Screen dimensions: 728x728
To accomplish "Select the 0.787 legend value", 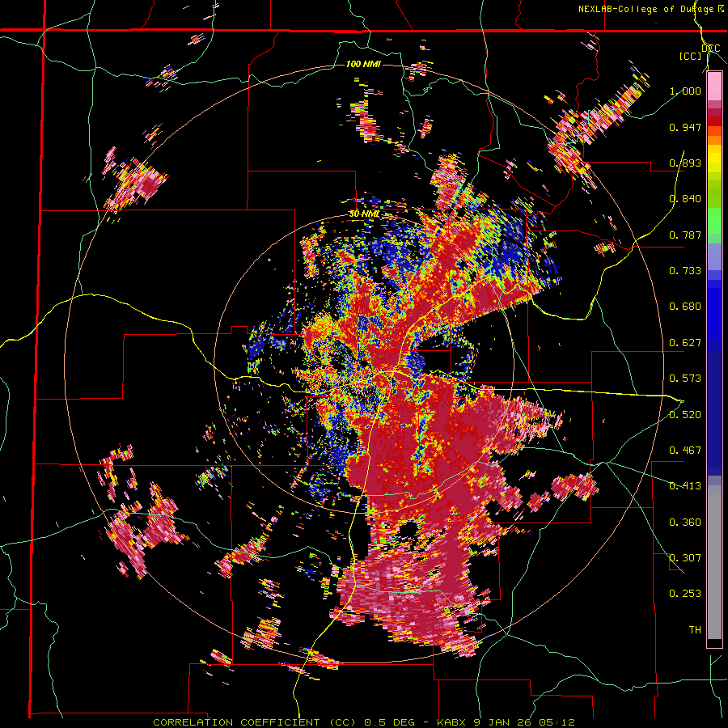I will 685,235.
